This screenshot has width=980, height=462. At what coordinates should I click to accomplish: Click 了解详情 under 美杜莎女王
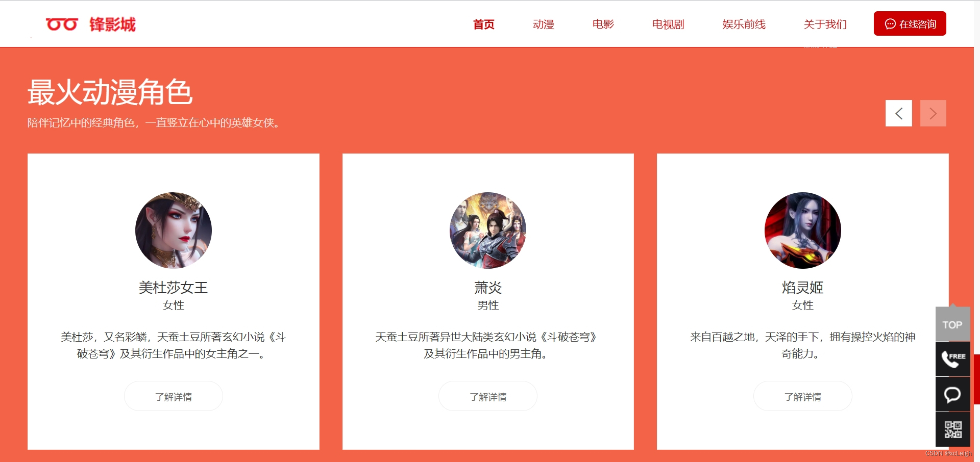(174, 396)
